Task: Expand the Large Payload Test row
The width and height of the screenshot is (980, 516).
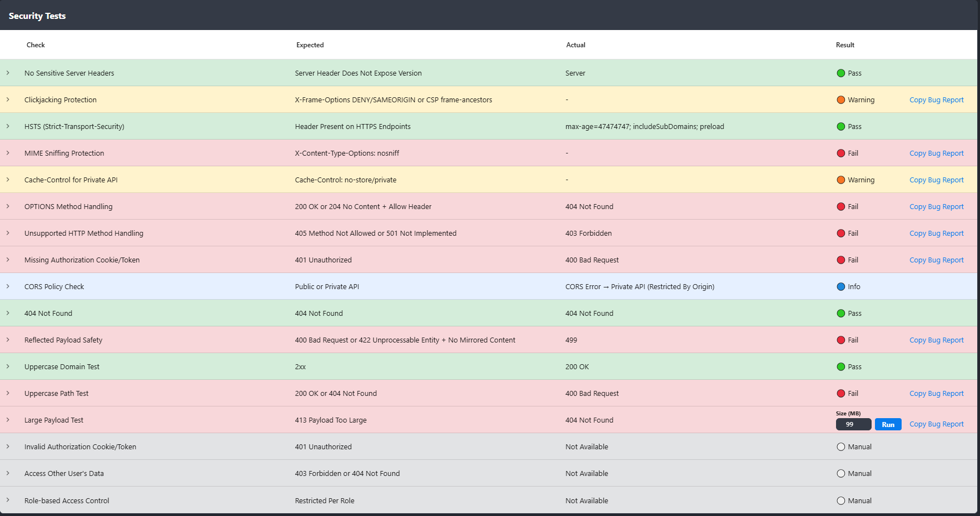Action: pyautogui.click(x=8, y=420)
